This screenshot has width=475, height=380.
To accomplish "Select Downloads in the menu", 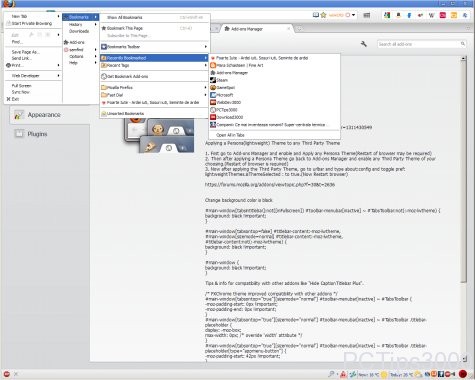I will coord(80,31).
